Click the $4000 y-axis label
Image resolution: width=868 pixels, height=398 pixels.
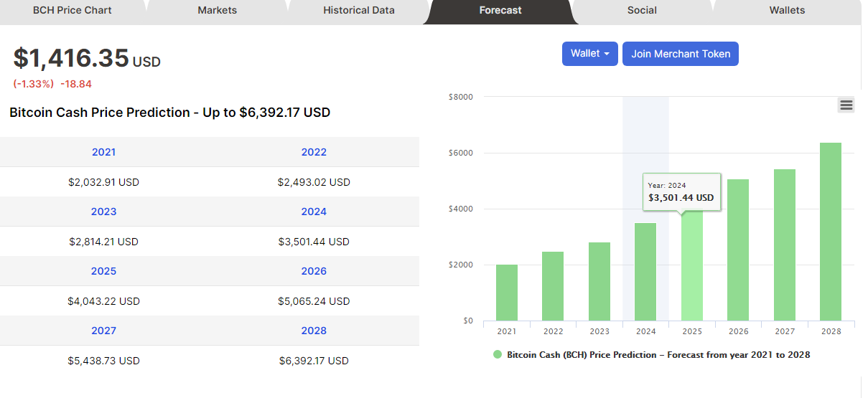click(x=460, y=209)
